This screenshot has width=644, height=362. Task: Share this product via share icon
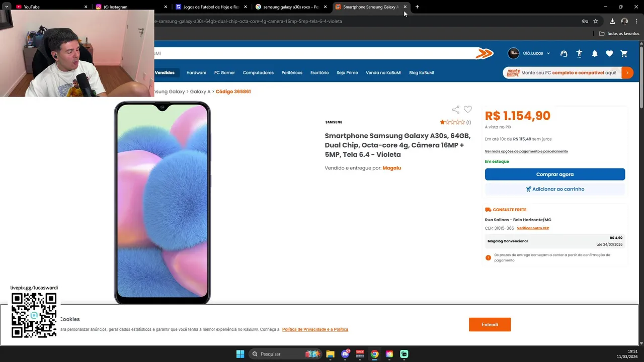[455, 110]
